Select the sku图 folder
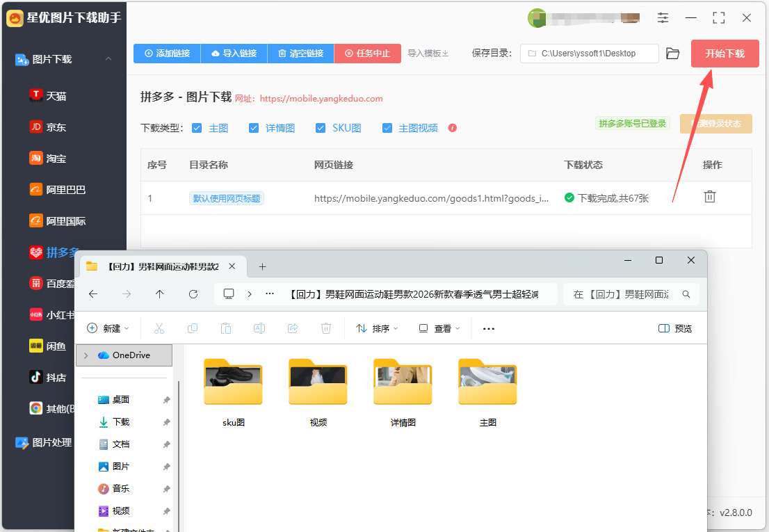The height and width of the screenshot is (532, 769). coord(234,392)
